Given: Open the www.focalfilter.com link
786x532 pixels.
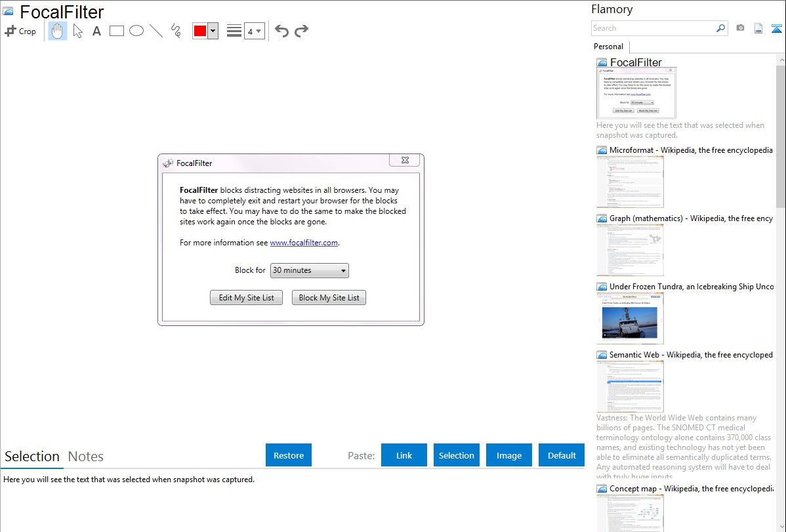Looking at the screenshot, I should pos(304,243).
